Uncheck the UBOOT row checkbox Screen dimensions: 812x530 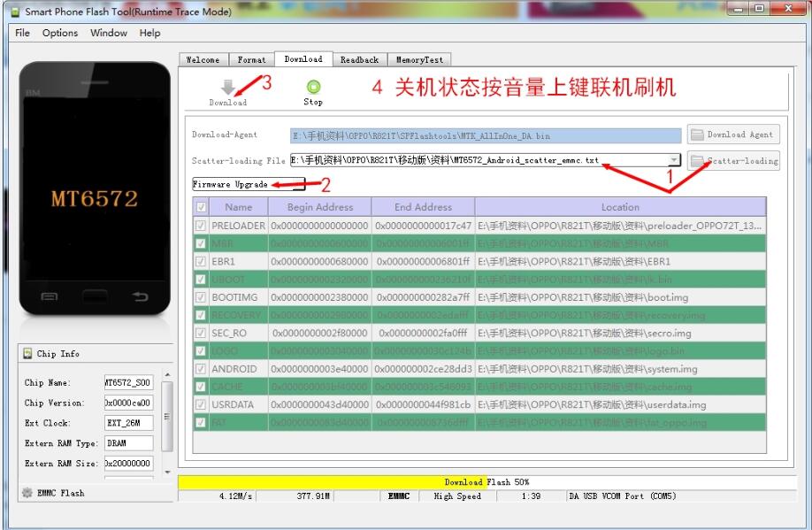(x=201, y=280)
